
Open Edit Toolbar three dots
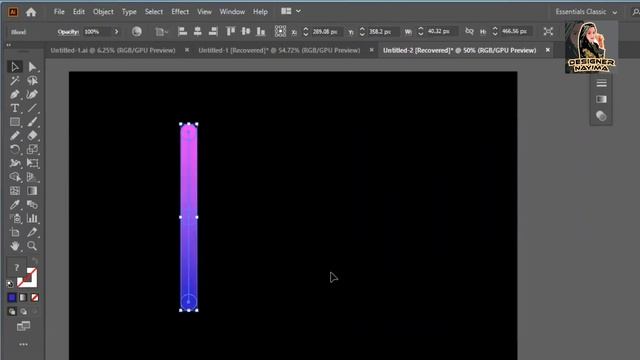tap(24, 344)
